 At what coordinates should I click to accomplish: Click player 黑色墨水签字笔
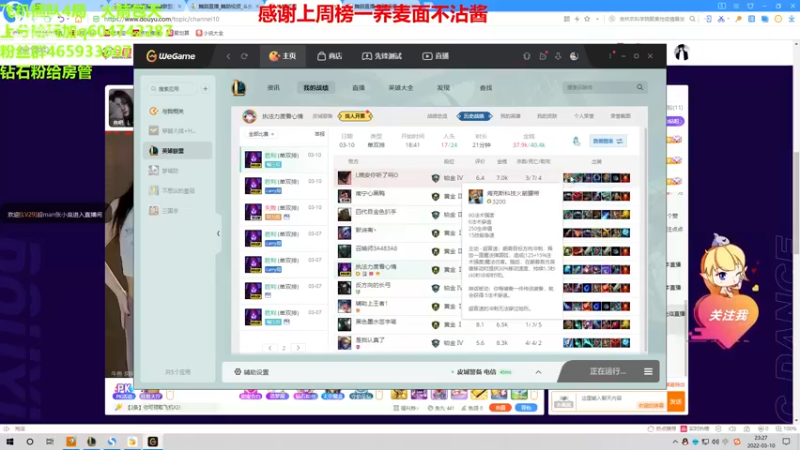point(376,322)
